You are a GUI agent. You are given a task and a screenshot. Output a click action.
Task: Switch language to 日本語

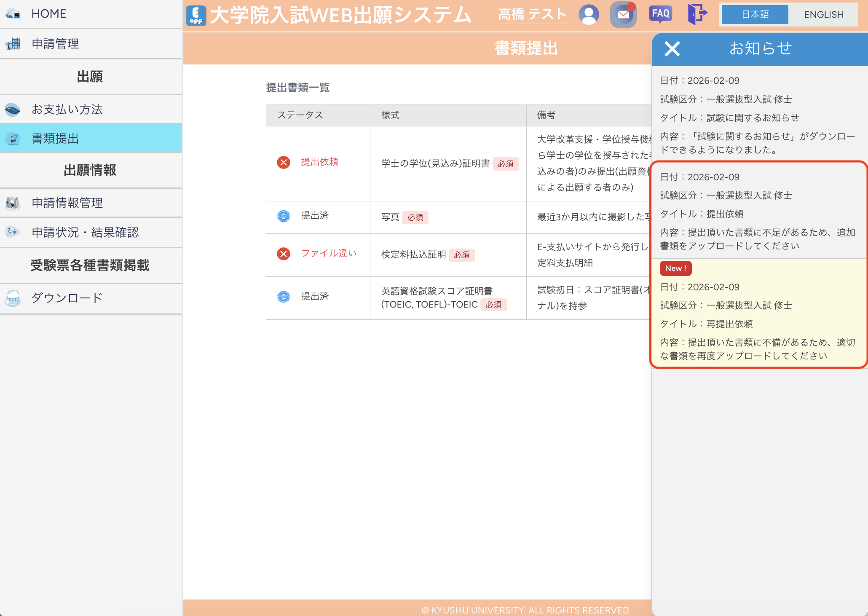(755, 15)
